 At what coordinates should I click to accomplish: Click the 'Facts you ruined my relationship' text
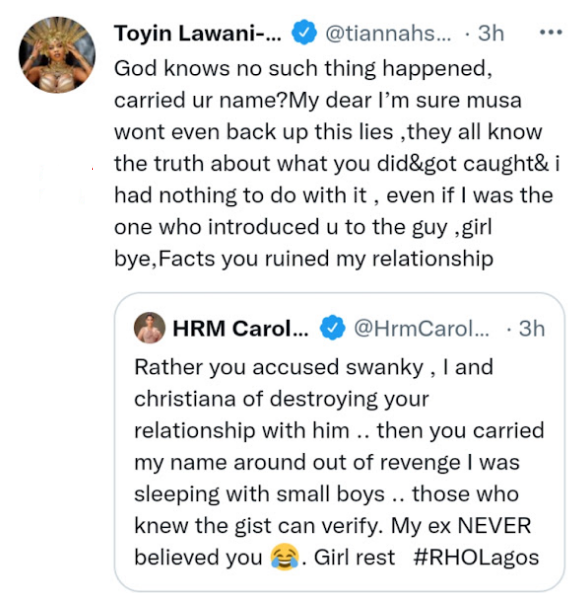click(326, 259)
